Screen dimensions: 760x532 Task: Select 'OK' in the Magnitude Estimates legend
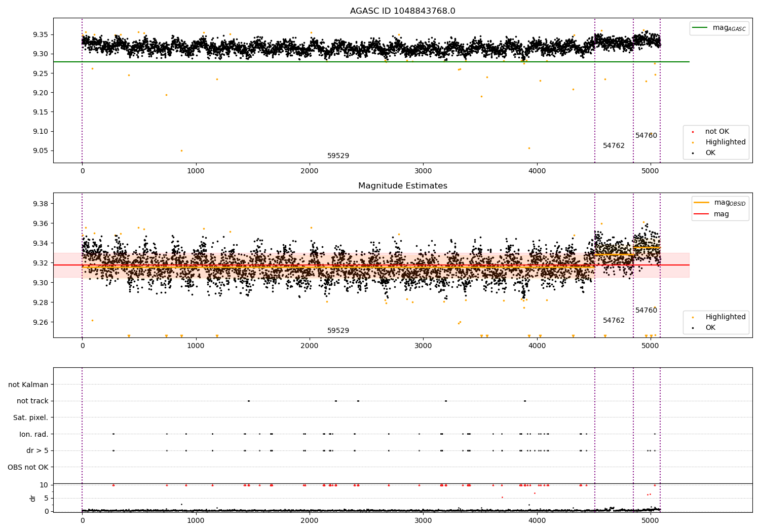(x=710, y=328)
